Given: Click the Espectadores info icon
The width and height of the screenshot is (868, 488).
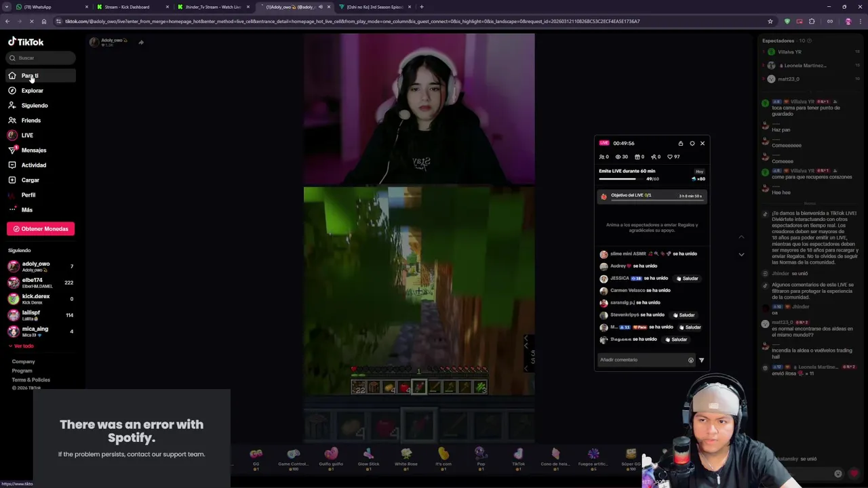Looking at the screenshot, I should pos(809,41).
